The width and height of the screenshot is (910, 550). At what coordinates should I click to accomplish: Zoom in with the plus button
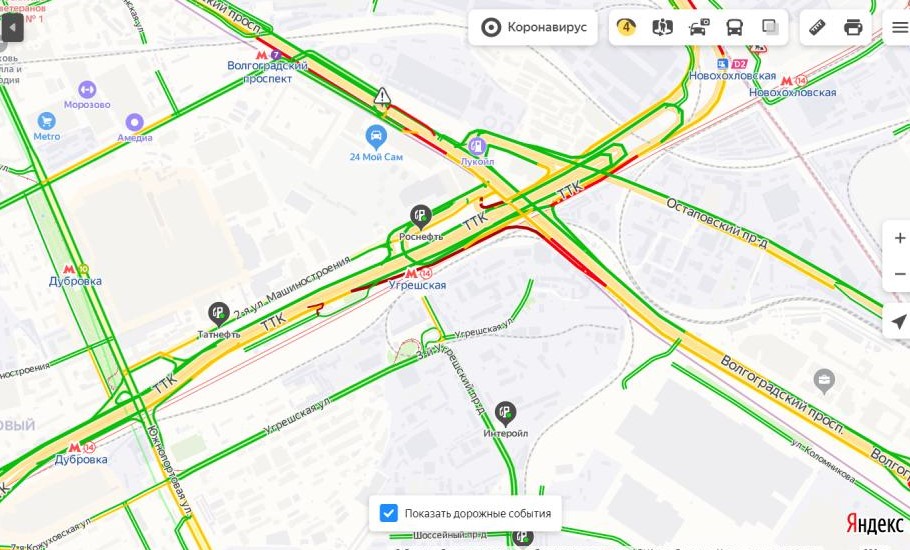click(x=900, y=238)
